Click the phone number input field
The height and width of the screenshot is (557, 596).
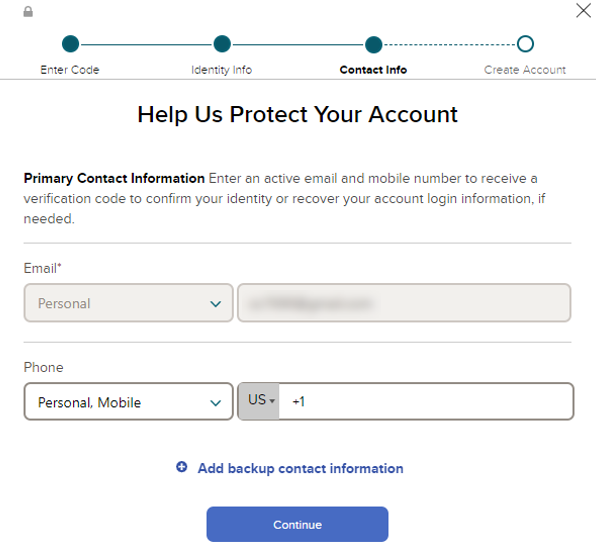point(426,401)
